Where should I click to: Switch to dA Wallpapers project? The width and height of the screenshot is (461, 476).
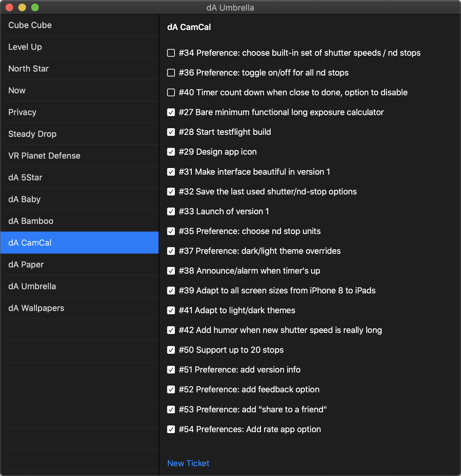pos(36,308)
